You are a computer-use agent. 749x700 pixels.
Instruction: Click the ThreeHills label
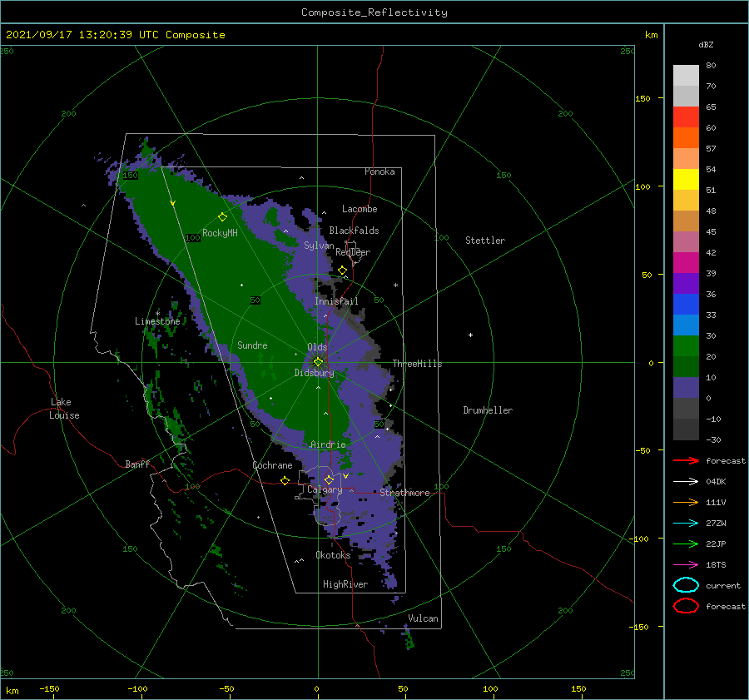pyautogui.click(x=417, y=364)
